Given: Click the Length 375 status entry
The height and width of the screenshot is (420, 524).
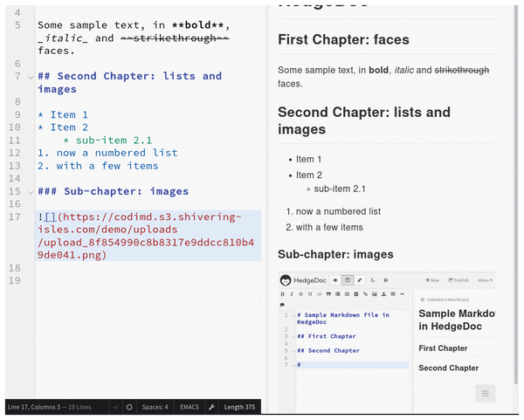Looking at the screenshot, I should click(x=239, y=407).
